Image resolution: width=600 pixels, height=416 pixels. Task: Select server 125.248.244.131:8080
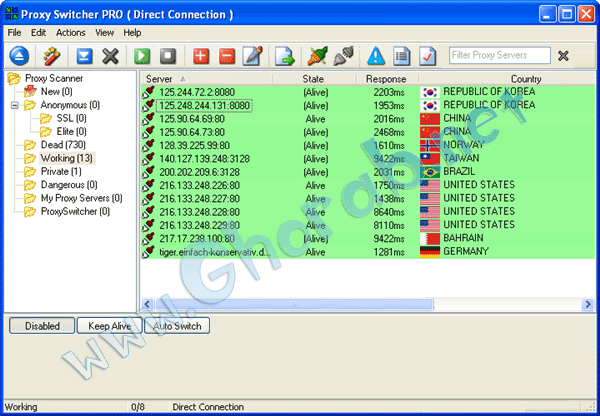[x=204, y=106]
